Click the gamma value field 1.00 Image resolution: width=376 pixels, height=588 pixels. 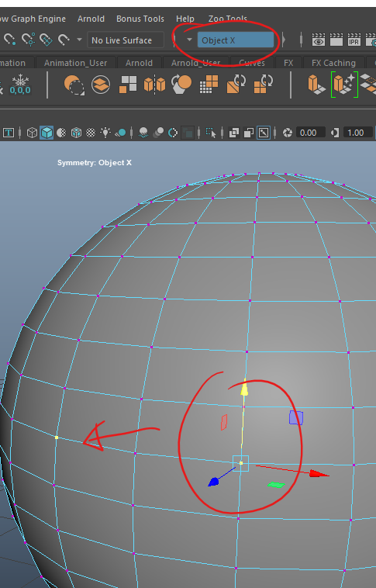(x=357, y=133)
